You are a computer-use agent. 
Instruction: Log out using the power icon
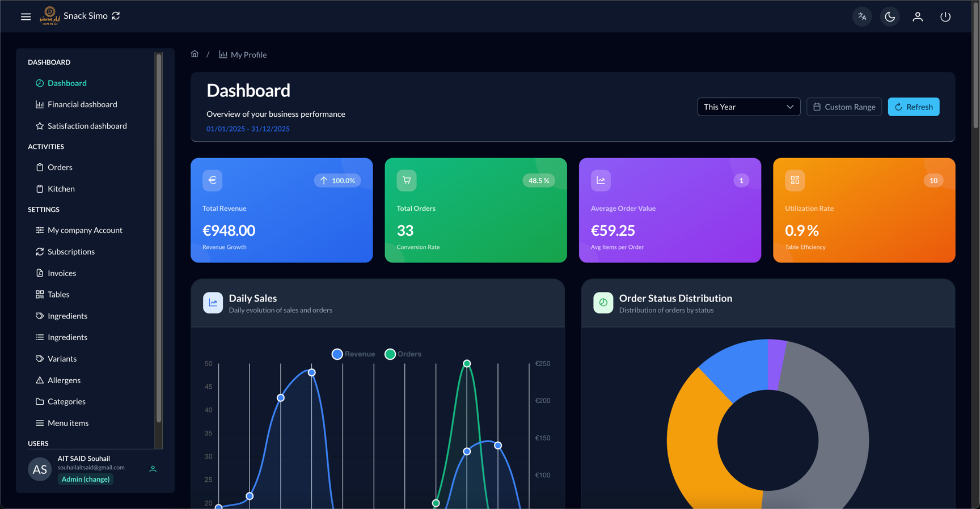point(945,16)
